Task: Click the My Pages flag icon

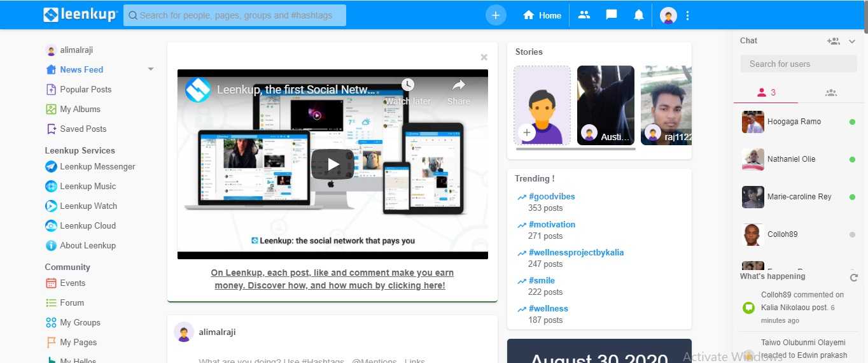Action: (51, 342)
